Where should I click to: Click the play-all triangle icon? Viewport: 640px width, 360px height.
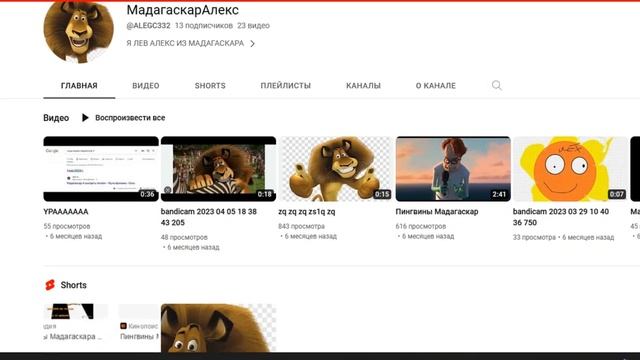pyautogui.click(x=85, y=118)
